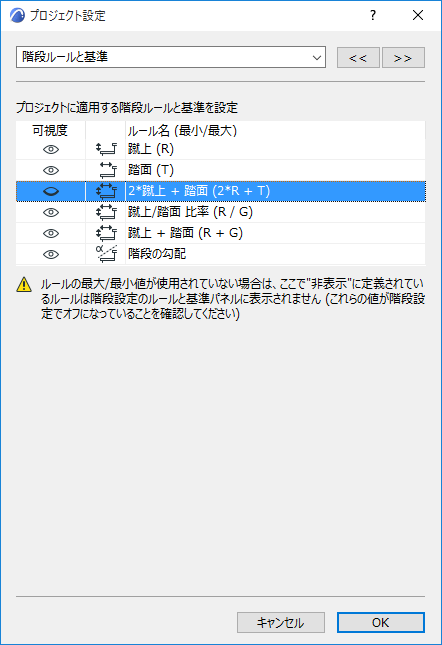Toggle visibility eye for 踏面 (T) rule
Image resolution: width=442 pixels, height=645 pixels.
click(51, 170)
